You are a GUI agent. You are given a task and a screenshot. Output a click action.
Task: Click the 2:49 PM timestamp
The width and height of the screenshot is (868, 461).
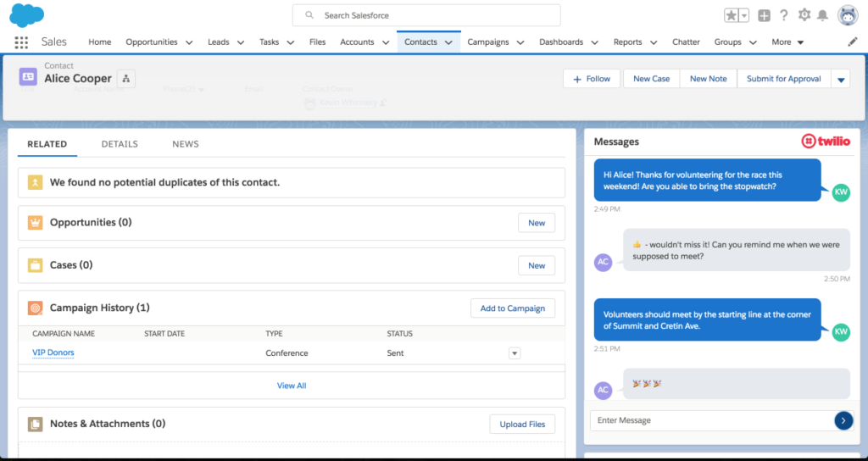pos(607,209)
